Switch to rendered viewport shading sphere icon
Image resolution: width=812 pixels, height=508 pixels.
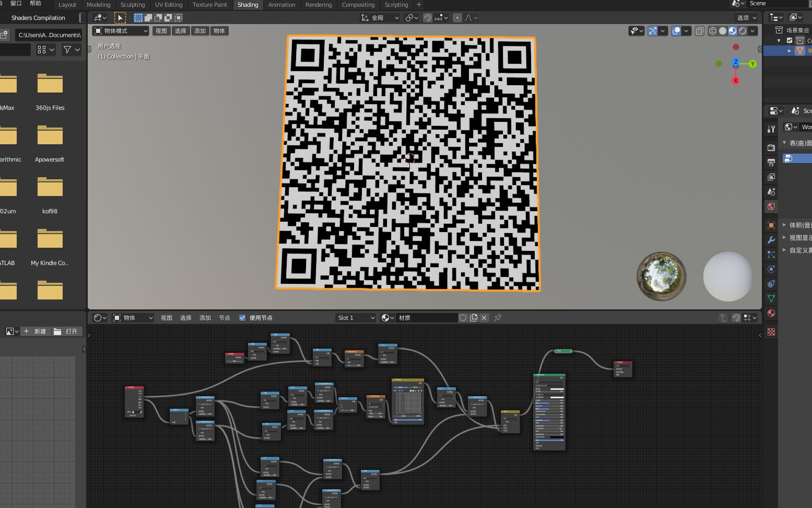(x=742, y=31)
